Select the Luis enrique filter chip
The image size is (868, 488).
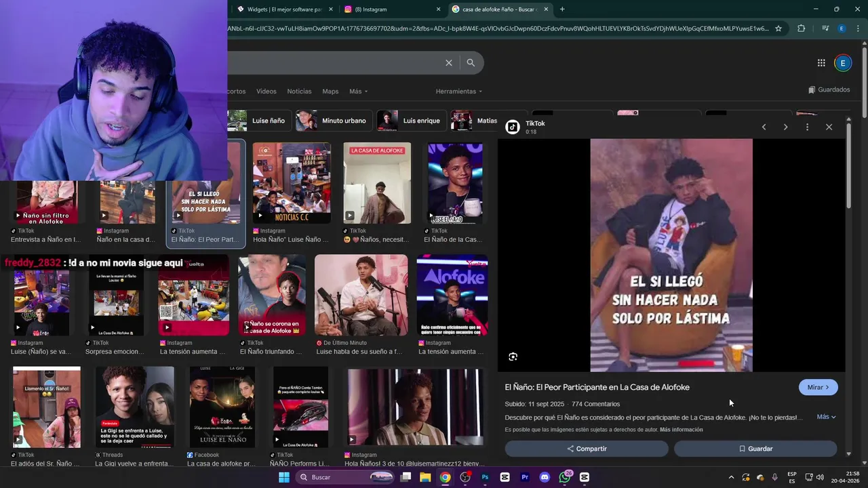pyautogui.click(x=412, y=121)
